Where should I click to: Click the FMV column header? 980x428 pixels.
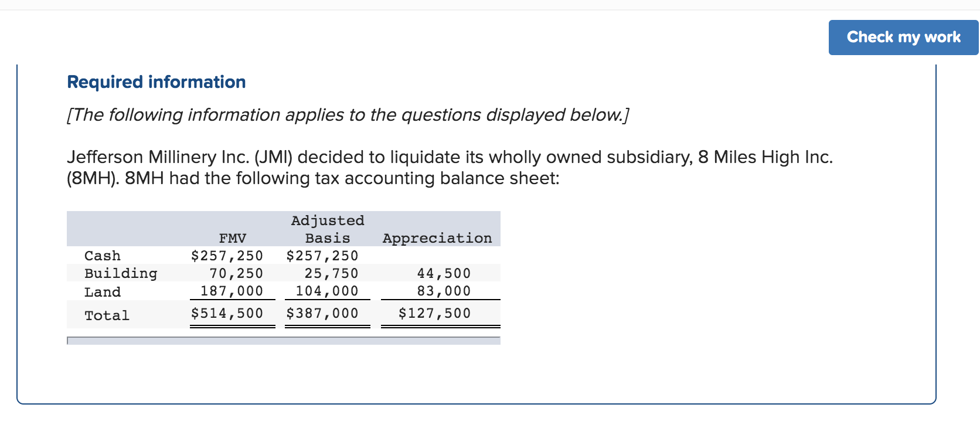click(x=232, y=238)
